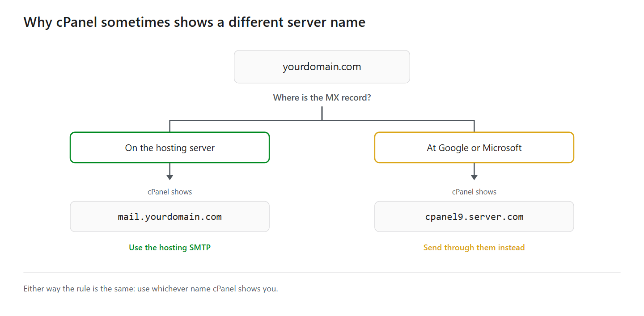The width and height of the screenshot is (644, 316).
Task: Select the 'At Google or Microsoft' box
Action: tap(474, 147)
